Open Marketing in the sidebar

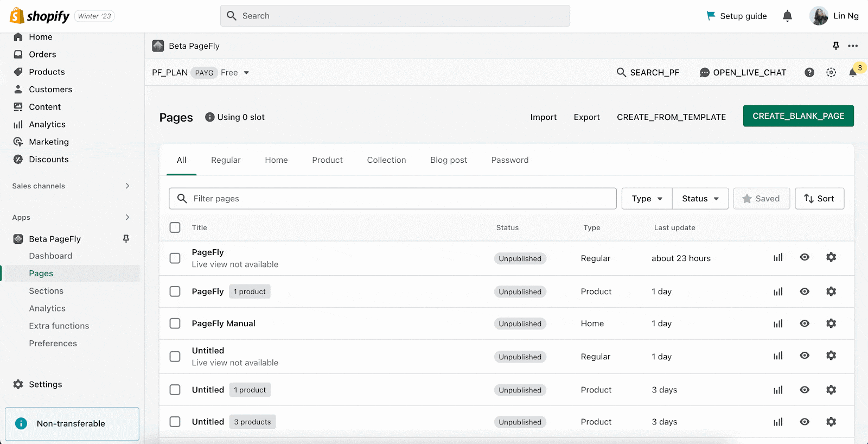[x=49, y=142]
